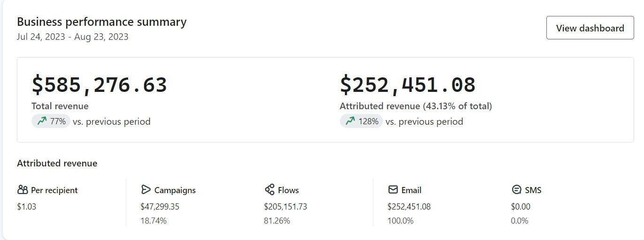Viewport: 644px width, 240px height.
Task: Click the $585,276.63 total revenue figure
Action: (x=99, y=85)
